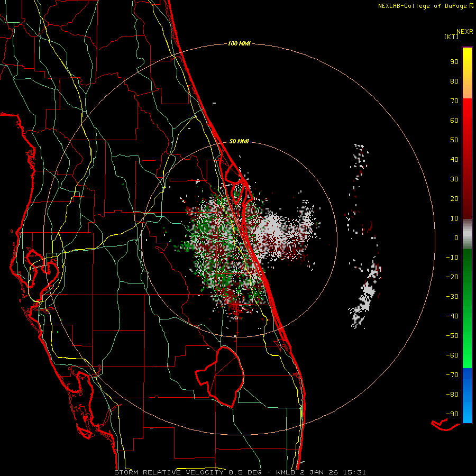Click the positive 50 scale value
476x476 pixels.
tap(454, 140)
